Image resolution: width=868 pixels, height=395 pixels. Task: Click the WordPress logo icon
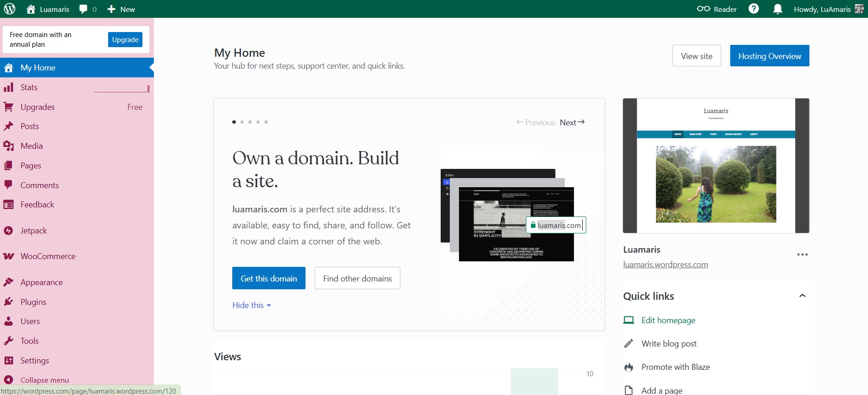(x=10, y=9)
